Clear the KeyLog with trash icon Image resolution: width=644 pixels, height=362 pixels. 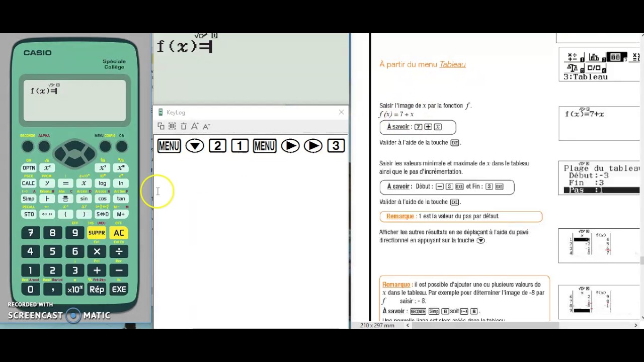[x=184, y=126]
